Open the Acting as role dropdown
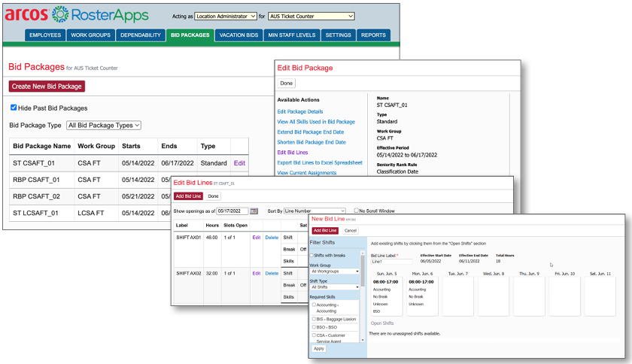 (x=225, y=15)
